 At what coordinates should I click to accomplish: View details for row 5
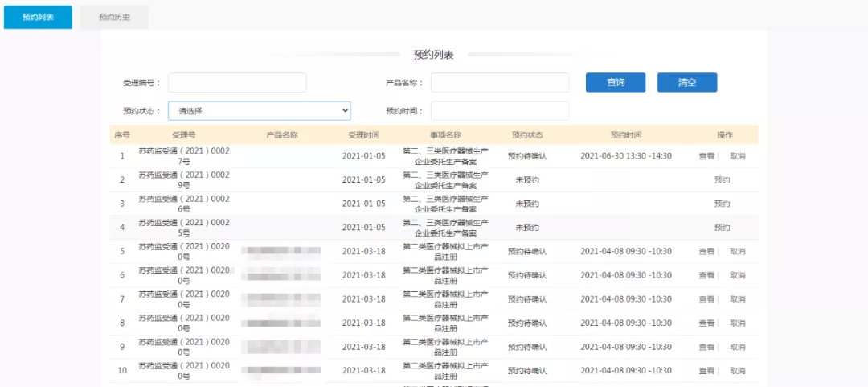pyautogui.click(x=706, y=252)
